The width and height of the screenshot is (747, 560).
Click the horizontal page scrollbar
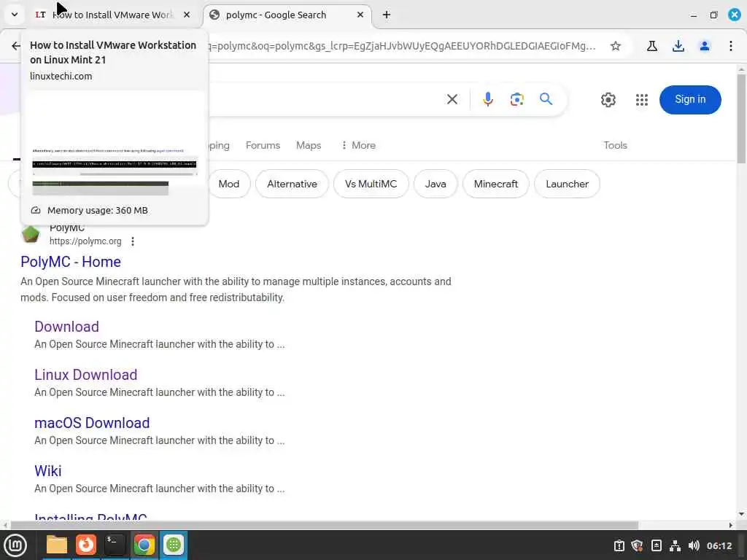coord(324,525)
